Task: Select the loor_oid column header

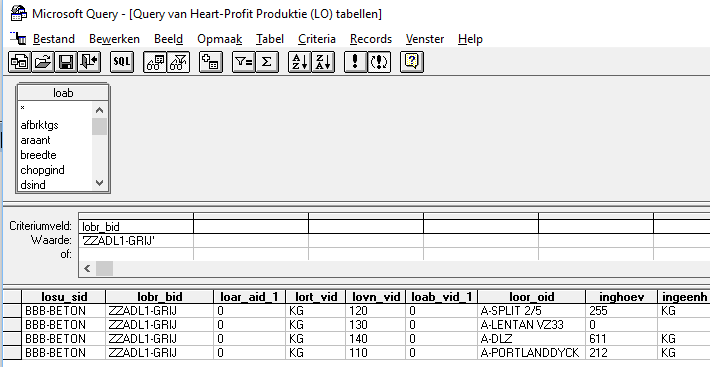Action: click(x=532, y=297)
